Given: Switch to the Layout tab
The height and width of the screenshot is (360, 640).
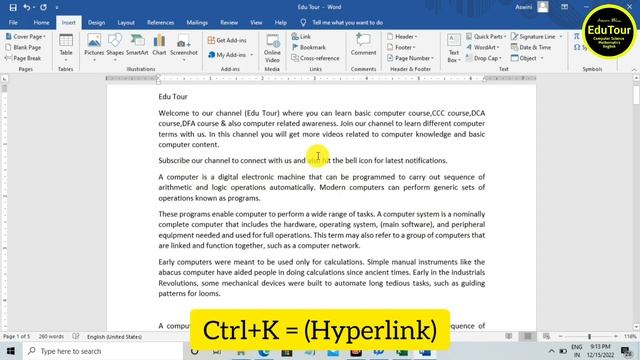Looking at the screenshot, I should (x=126, y=22).
